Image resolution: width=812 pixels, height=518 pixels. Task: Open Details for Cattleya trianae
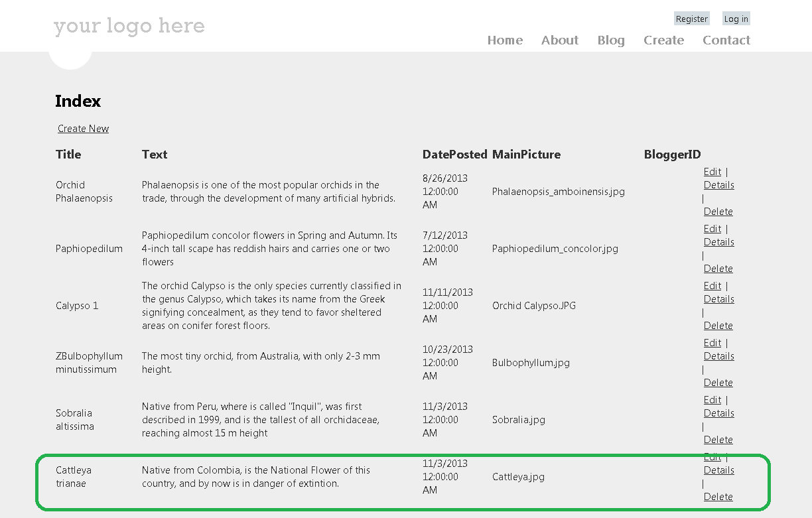718,470
